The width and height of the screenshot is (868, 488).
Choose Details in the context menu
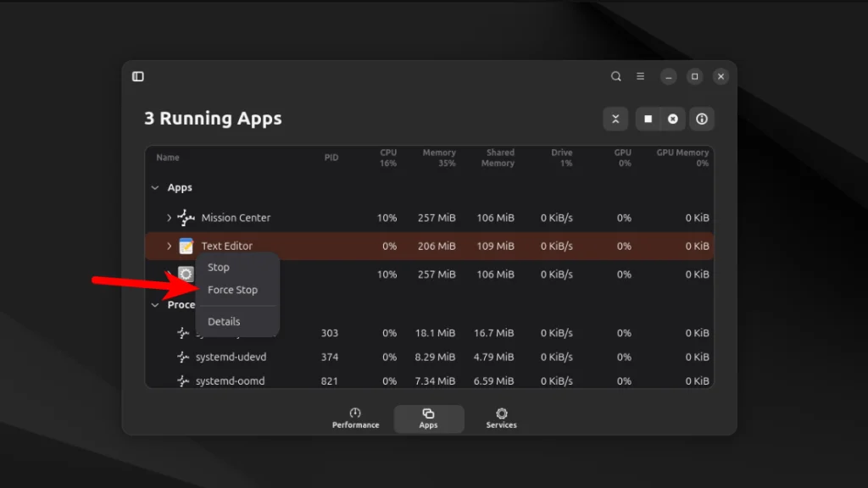pos(223,321)
